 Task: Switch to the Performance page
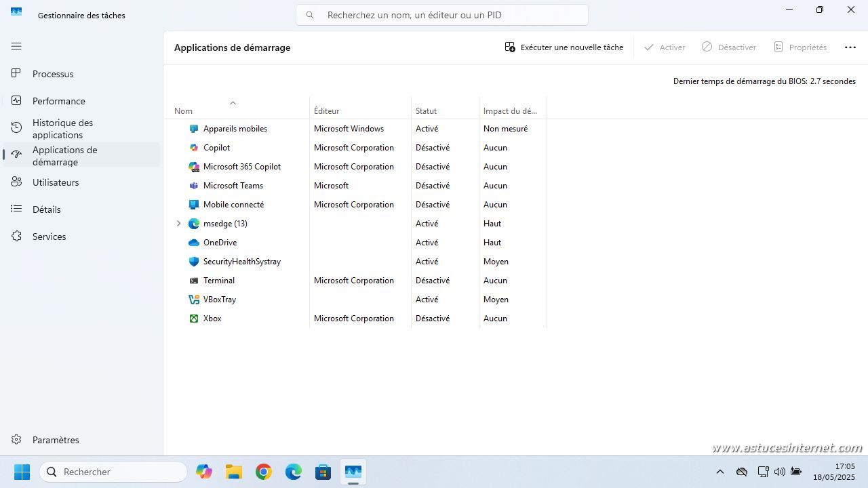tap(81, 101)
